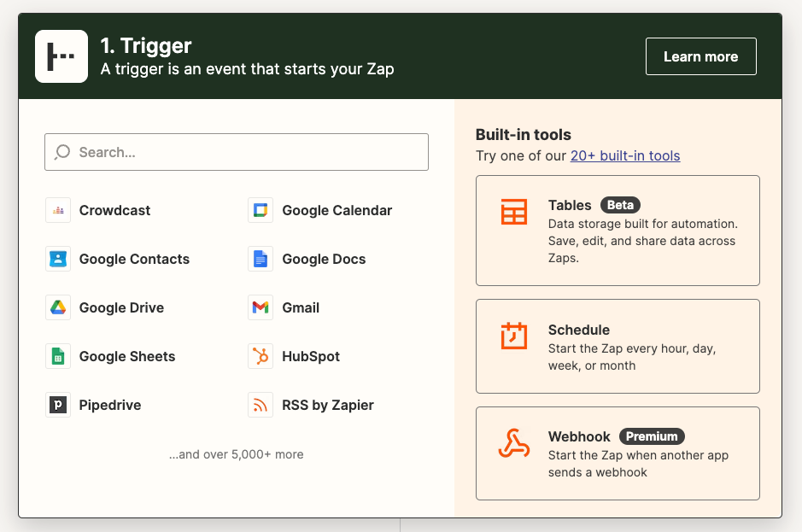Choose Google Drive label
Screen dimensions: 802x532
coord(121,307)
